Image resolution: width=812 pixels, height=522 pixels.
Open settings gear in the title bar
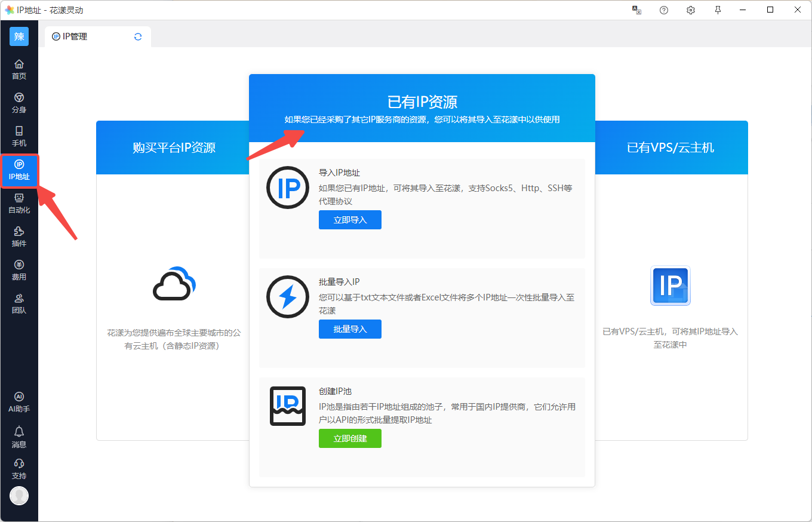coord(691,10)
